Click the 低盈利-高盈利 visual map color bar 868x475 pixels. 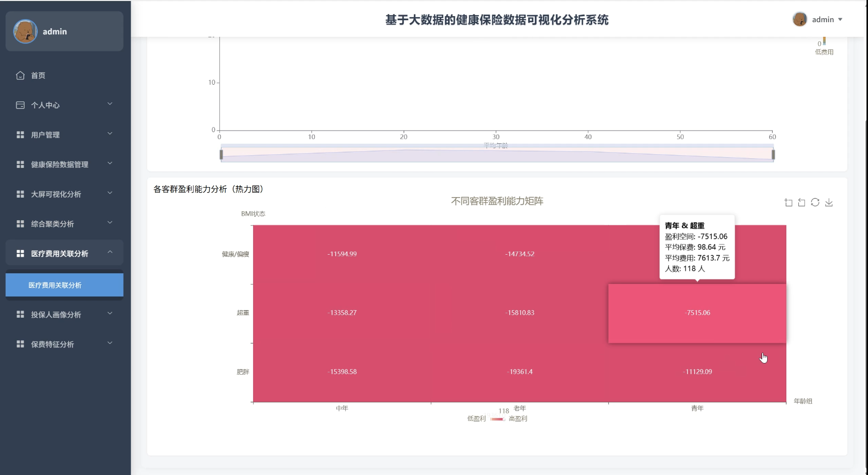tap(498, 419)
